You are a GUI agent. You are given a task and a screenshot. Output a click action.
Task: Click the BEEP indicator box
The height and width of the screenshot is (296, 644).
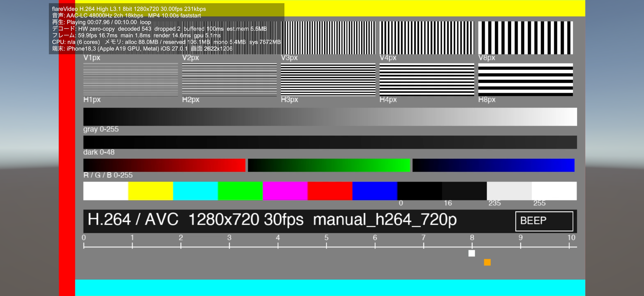click(x=544, y=221)
